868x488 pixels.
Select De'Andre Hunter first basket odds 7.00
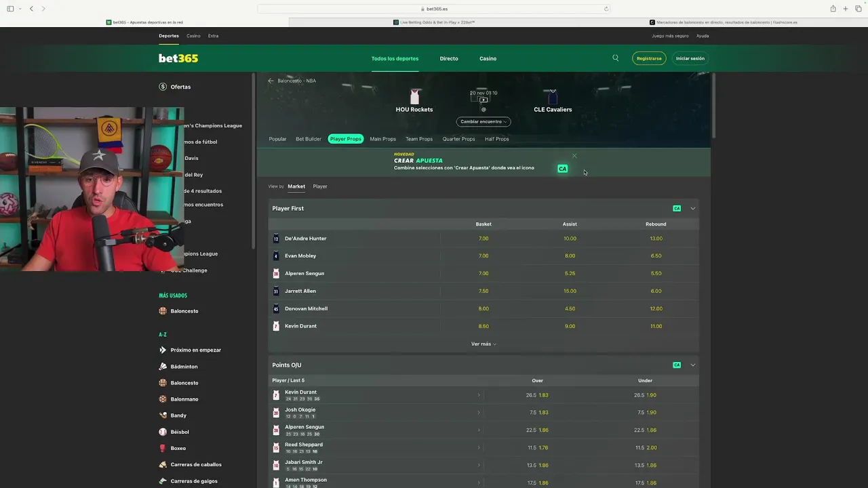tap(484, 239)
